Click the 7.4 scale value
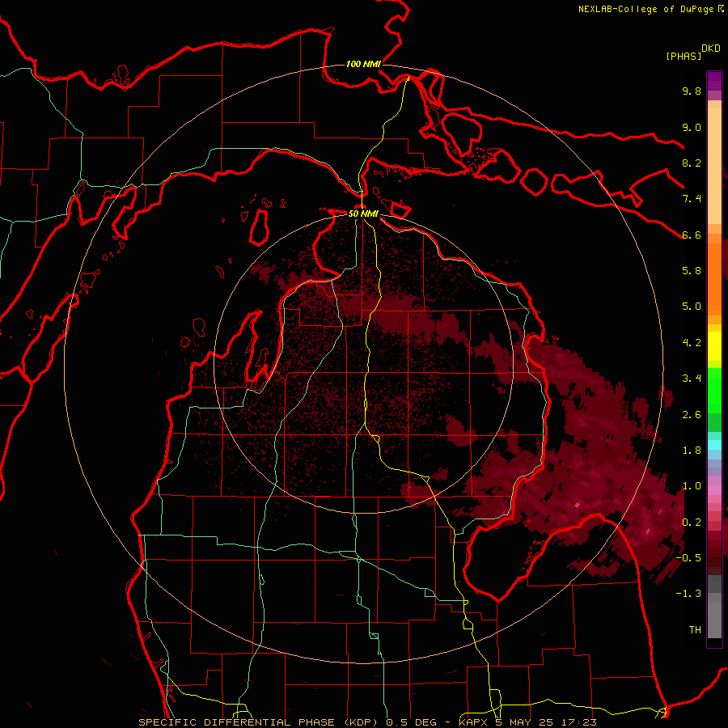 tap(692, 199)
